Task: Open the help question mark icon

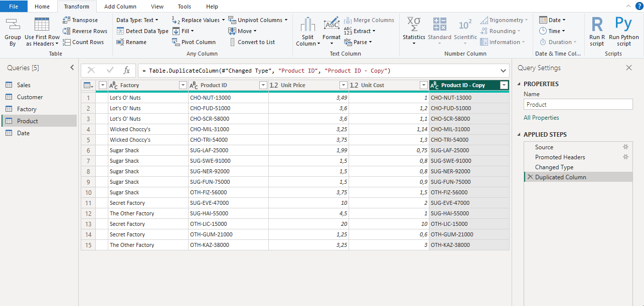Action: [639, 6]
